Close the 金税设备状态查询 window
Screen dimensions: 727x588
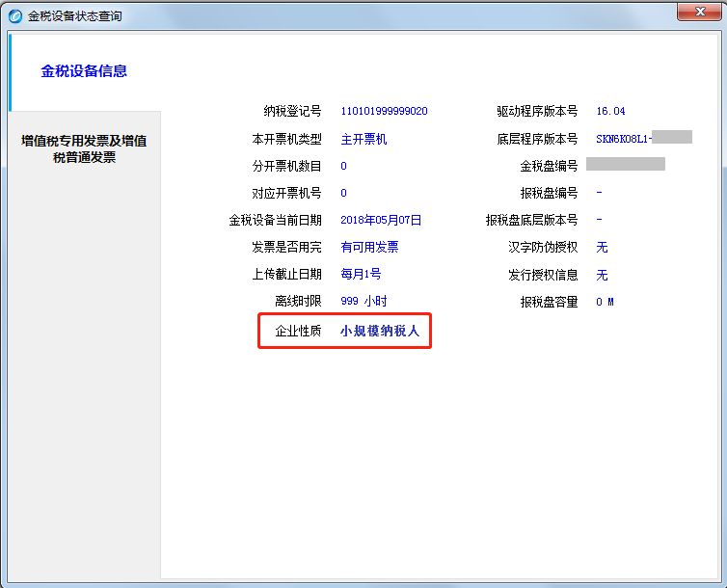click(x=700, y=12)
